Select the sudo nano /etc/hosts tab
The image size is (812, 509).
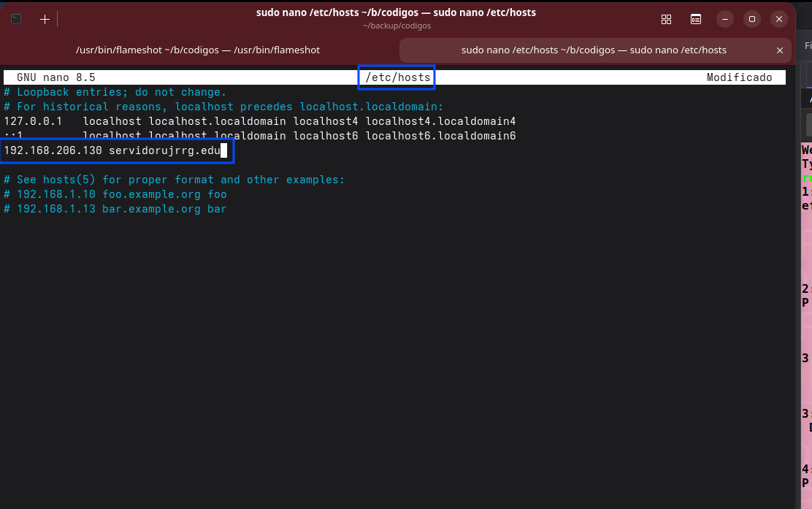point(594,50)
